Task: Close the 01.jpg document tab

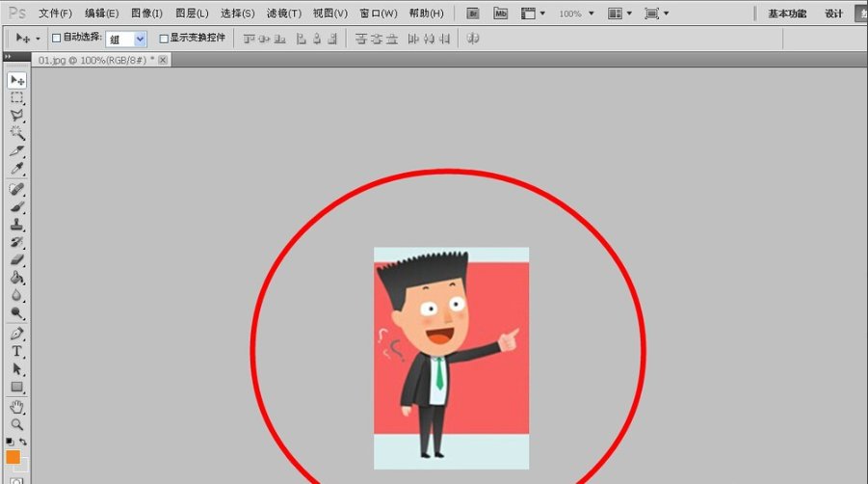Action: [x=163, y=60]
